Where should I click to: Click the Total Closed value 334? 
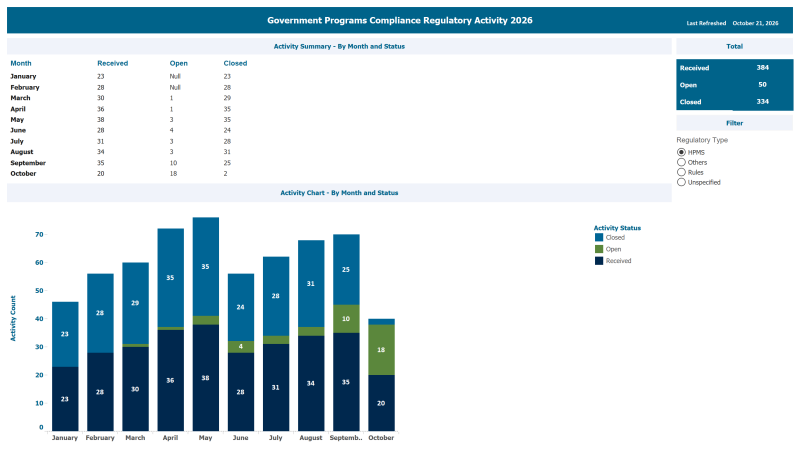[x=763, y=102]
